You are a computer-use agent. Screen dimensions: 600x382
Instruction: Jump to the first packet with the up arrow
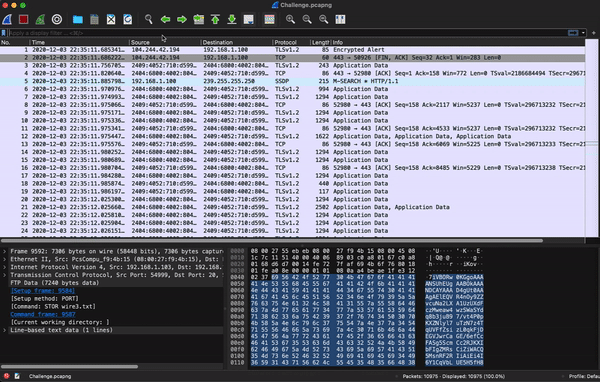(215, 19)
